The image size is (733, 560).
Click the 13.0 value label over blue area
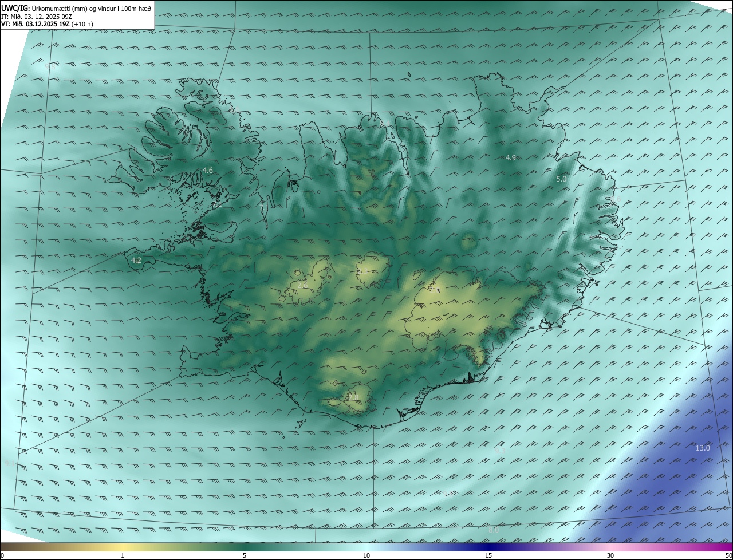(x=703, y=448)
